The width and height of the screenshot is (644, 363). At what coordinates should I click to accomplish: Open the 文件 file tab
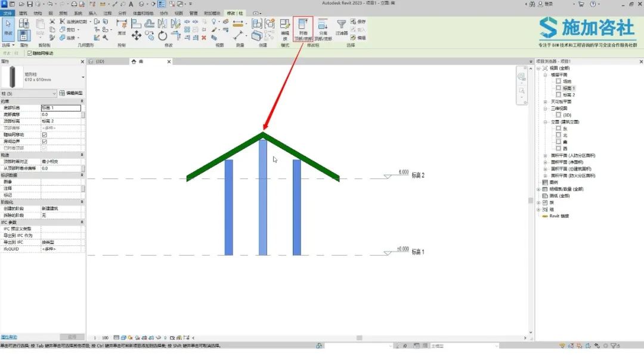[x=7, y=13]
